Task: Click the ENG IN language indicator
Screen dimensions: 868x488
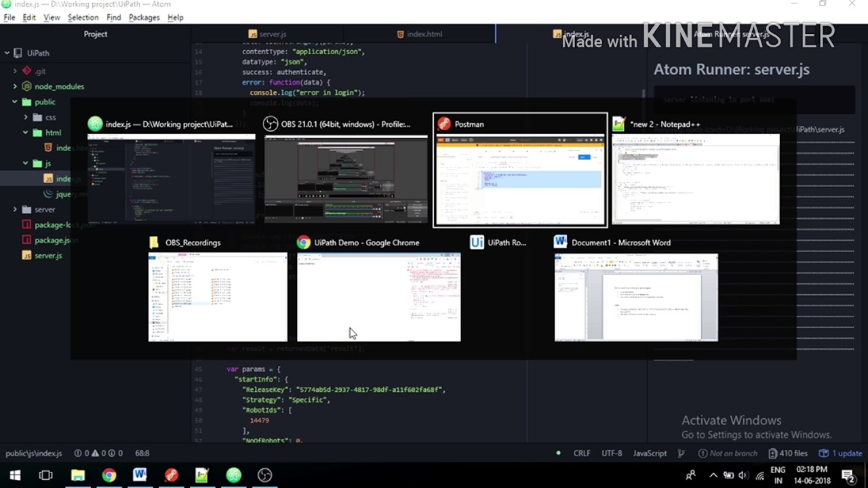Action: pos(778,475)
